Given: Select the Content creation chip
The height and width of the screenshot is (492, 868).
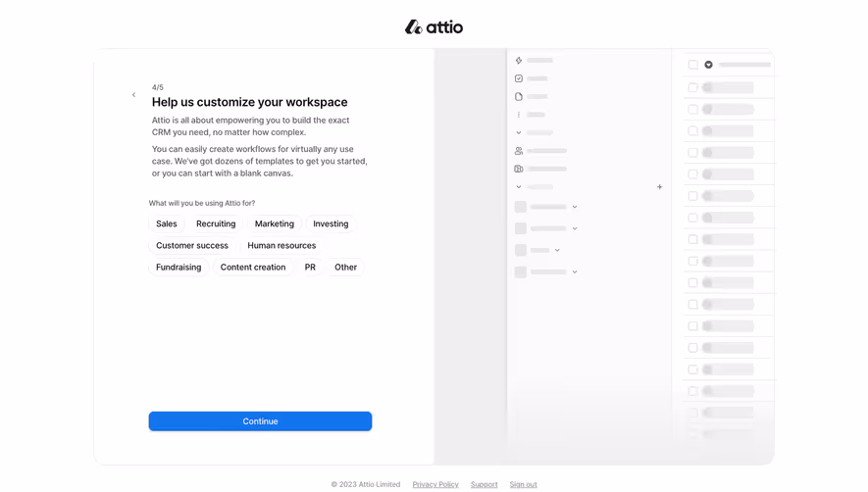Looking at the screenshot, I should point(253,267).
